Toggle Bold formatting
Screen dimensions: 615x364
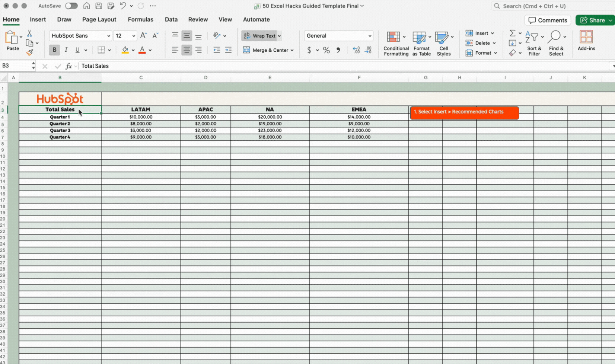(54, 50)
